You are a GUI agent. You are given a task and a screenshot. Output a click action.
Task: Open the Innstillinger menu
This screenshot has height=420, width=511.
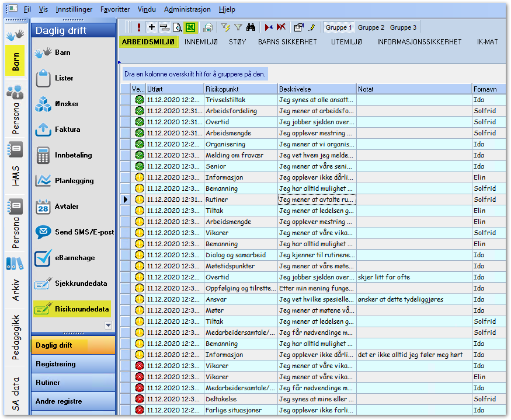point(74,9)
